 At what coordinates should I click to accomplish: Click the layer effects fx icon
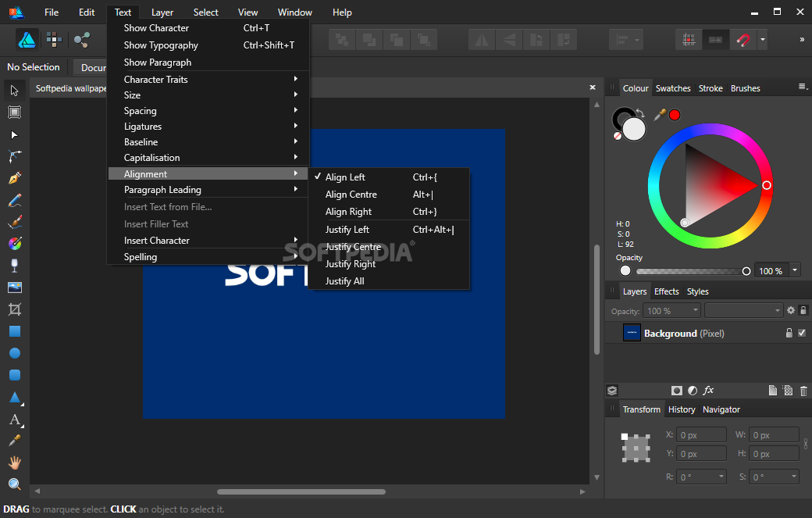708,391
